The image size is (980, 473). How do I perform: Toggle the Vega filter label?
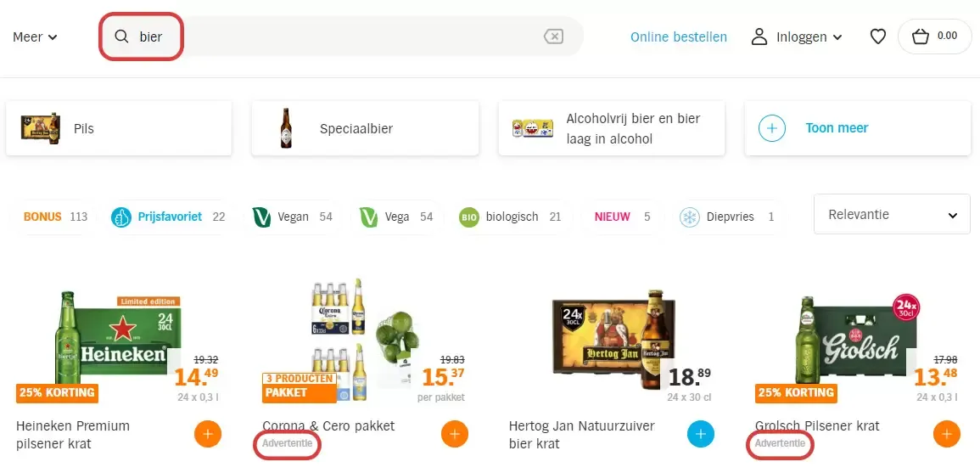coord(397,217)
